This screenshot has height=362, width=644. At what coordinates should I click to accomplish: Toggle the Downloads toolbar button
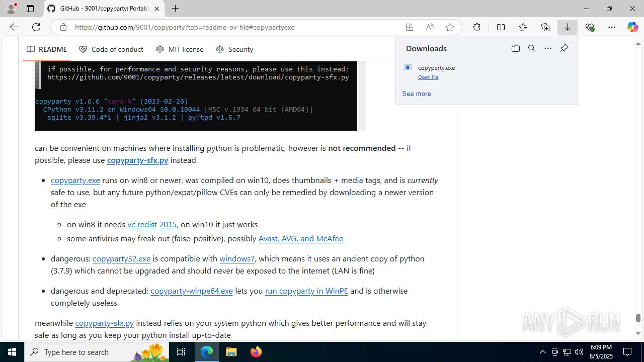(x=568, y=27)
